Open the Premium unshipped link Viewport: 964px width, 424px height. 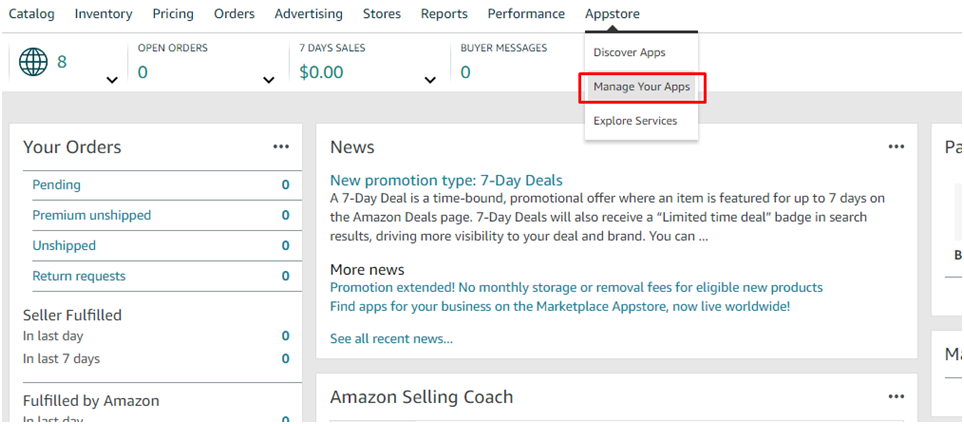[x=92, y=215]
